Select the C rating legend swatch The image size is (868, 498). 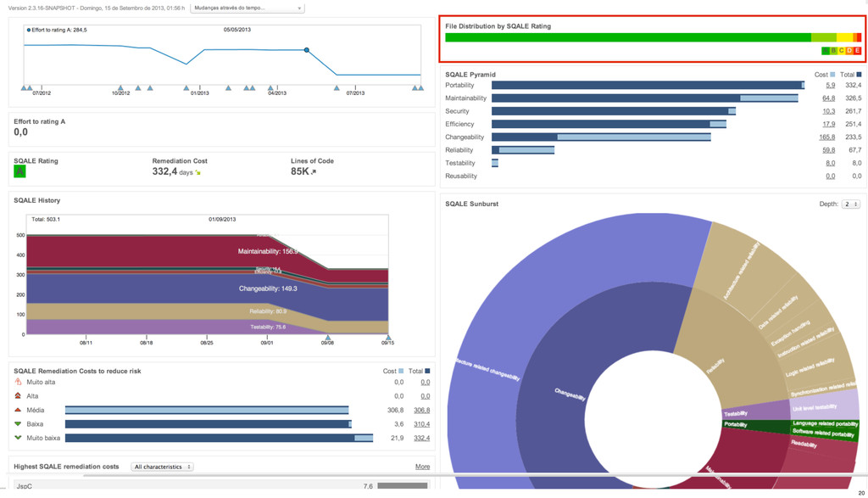click(842, 50)
